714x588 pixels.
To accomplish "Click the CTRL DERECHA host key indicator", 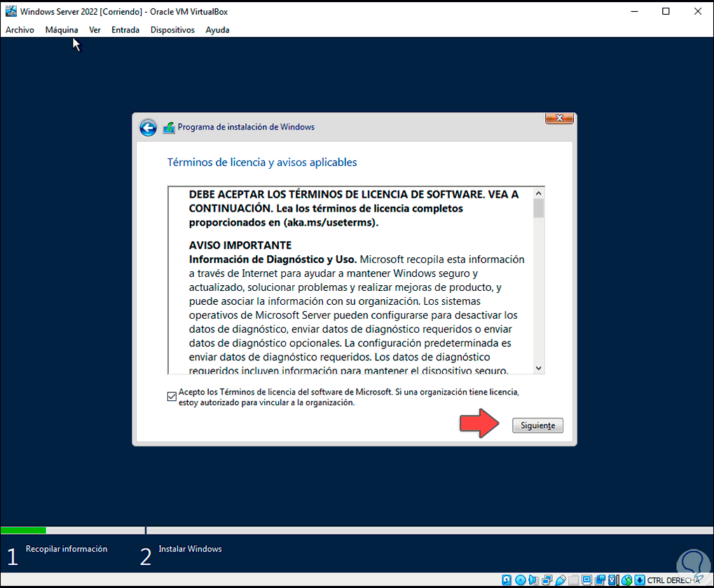I will pyautogui.click(x=673, y=580).
